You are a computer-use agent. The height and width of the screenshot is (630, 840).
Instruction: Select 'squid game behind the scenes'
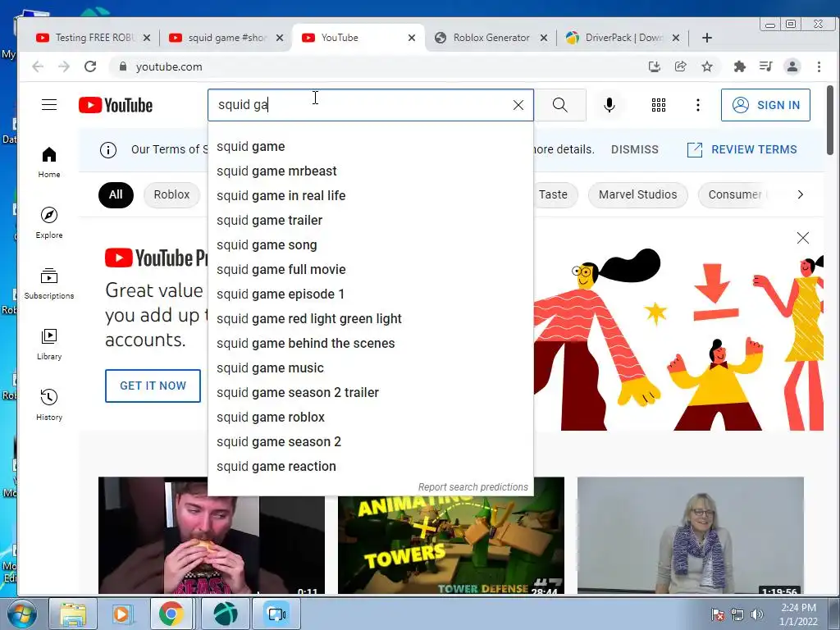tap(371, 344)
